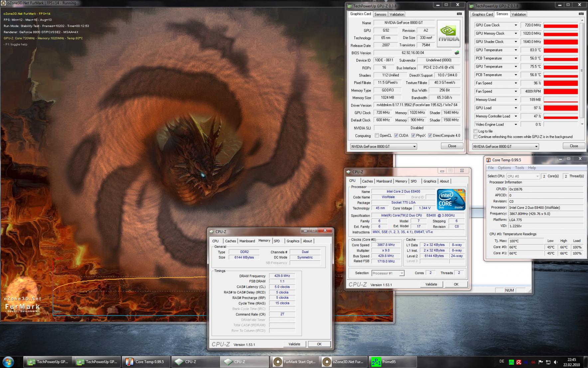Enable Continue refreshing in background checkbox
Screen dimensions: 588x368
coord(476,137)
